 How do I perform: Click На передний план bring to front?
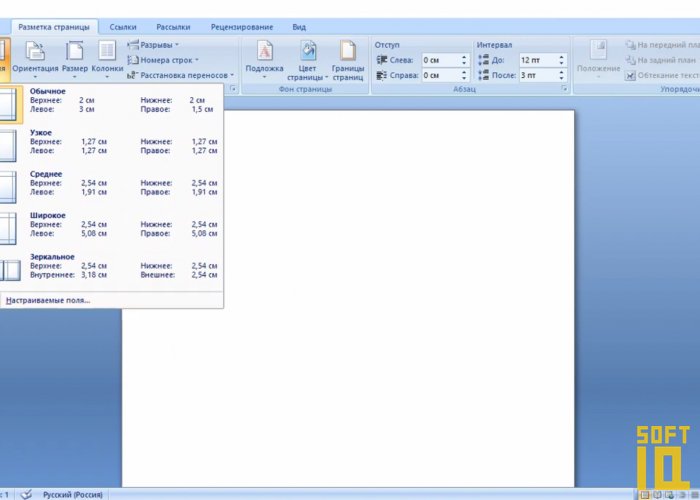pos(662,45)
